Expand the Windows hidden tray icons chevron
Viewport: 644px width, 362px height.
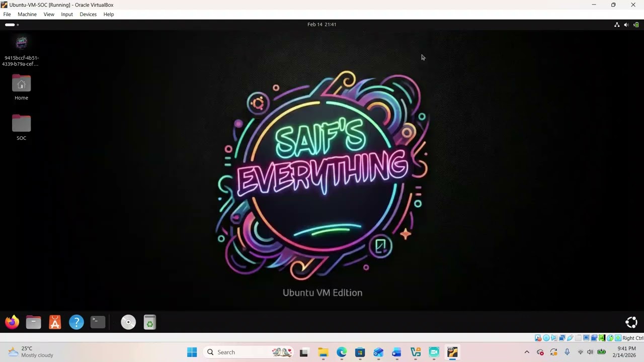(527, 352)
